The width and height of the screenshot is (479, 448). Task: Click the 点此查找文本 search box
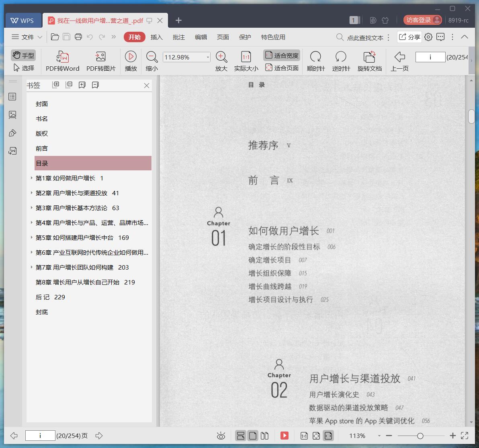(360, 37)
